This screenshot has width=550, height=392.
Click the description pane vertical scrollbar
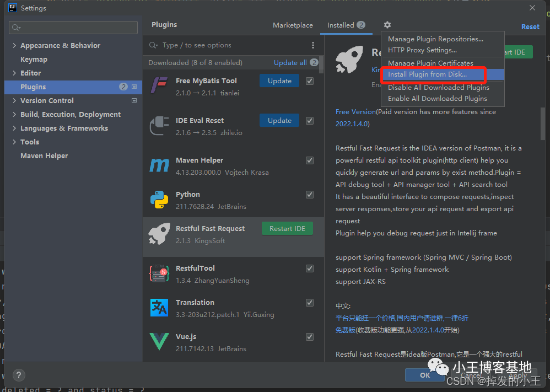click(x=543, y=123)
